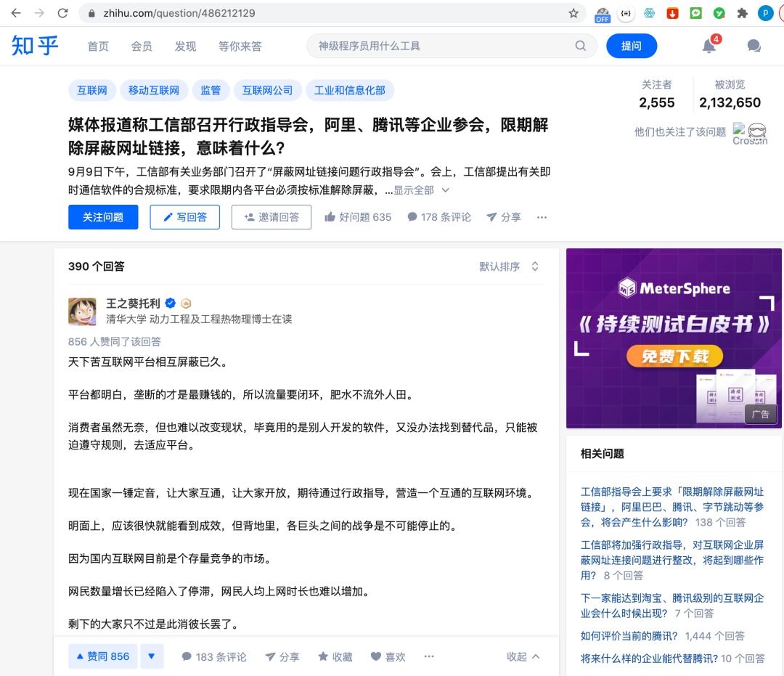Image resolution: width=784 pixels, height=676 pixels.
Task: Downvote the answer with down triangle
Action: 152,656
